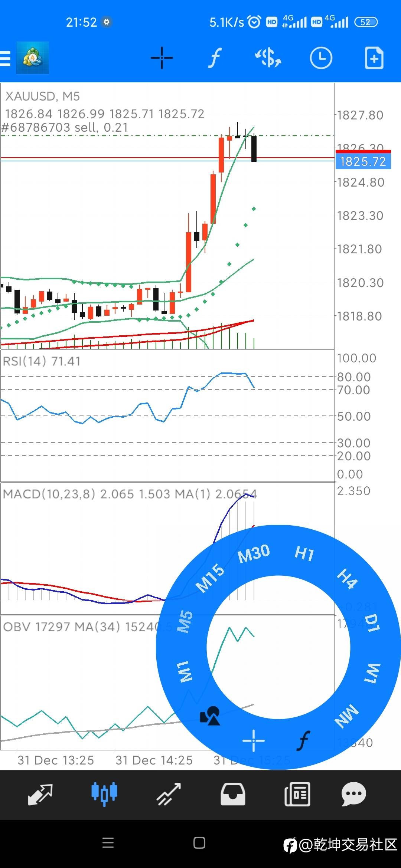401x868 pixels.
Task: Open the symbol selection dollar icon
Action: click(268, 58)
